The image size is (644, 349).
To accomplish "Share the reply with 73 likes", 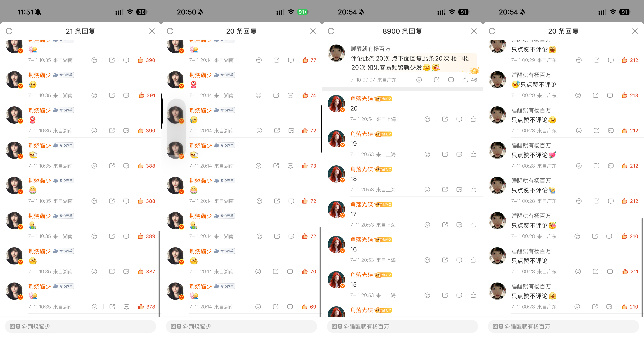I will point(276,165).
